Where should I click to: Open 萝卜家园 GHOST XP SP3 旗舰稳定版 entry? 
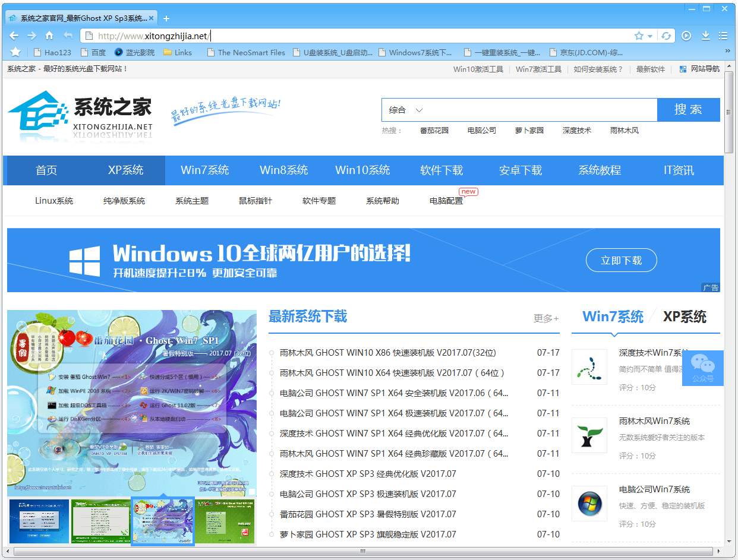pyautogui.click(x=368, y=534)
